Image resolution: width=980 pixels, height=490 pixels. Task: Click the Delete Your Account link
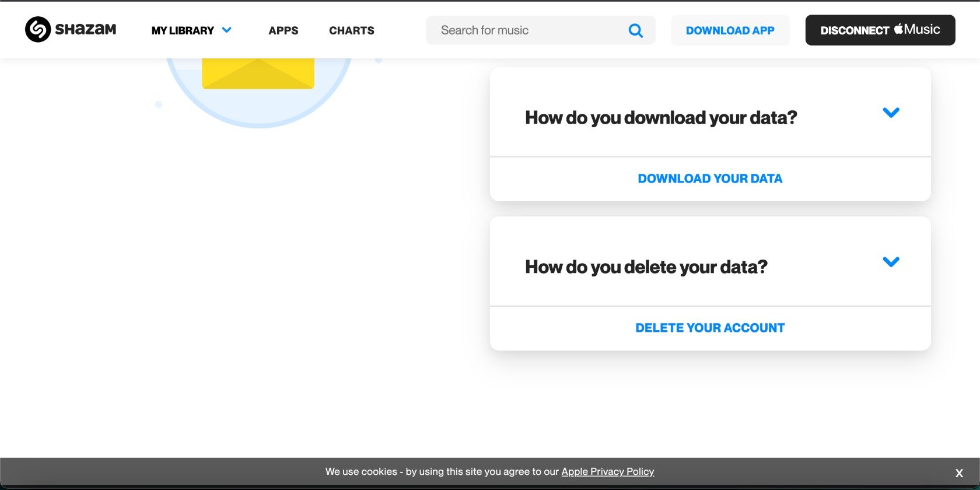pyautogui.click(x=710, y=328)
